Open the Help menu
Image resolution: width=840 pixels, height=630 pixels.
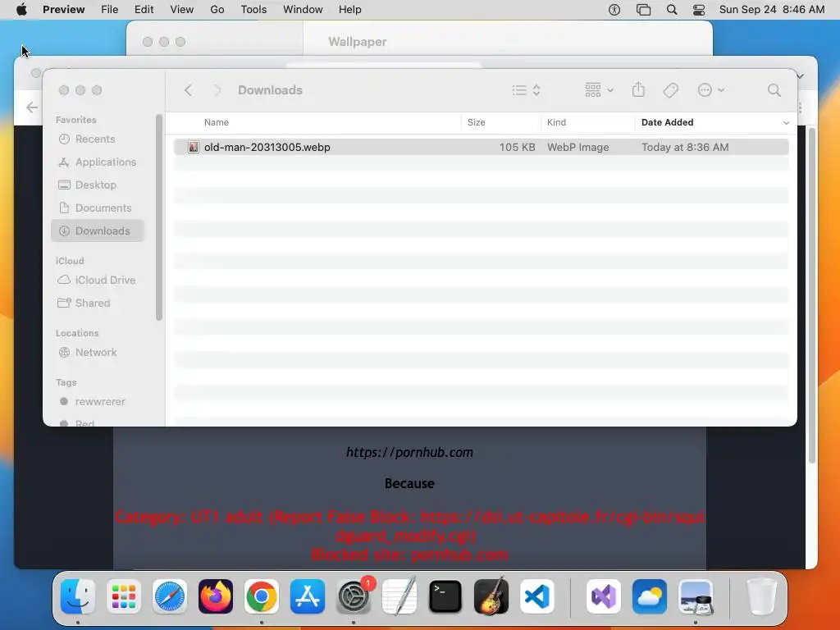(349, 10)
